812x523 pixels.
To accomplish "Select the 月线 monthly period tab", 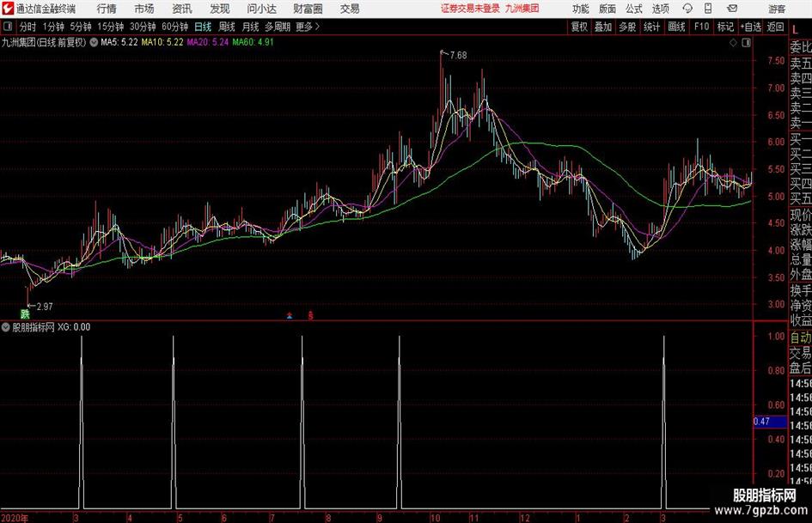I will 251,27.
